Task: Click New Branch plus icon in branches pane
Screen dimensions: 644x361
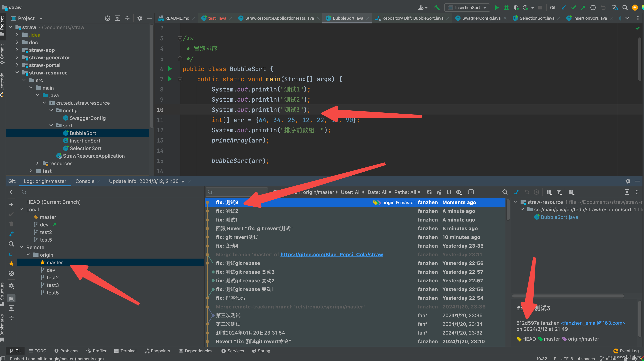Action: pyautogui.click(x=11, y=205)
